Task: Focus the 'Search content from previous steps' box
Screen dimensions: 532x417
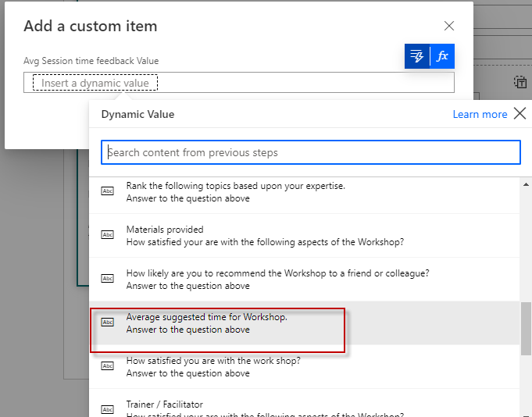Action: tap(311, 152)
